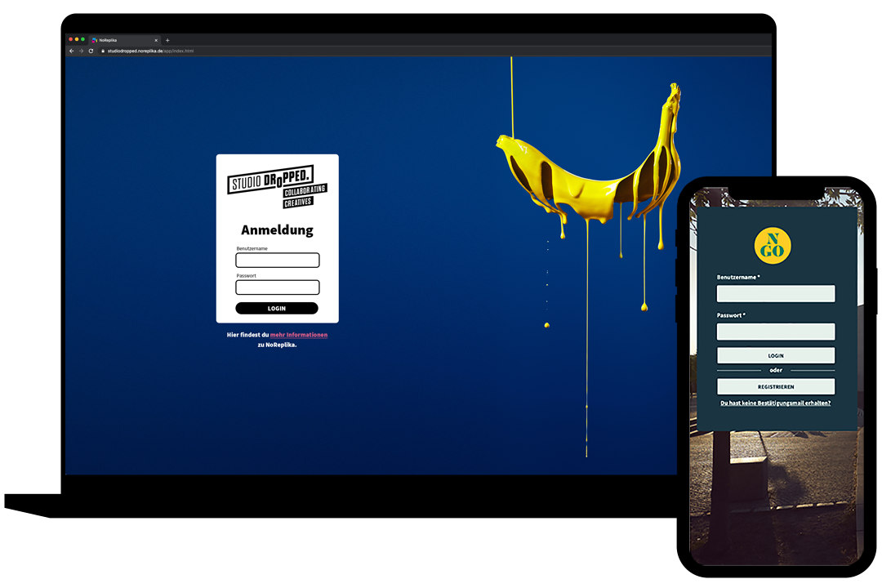882x588 pixels.
Task: Click the NoReplika tab favicon
Action: point(95,40)
